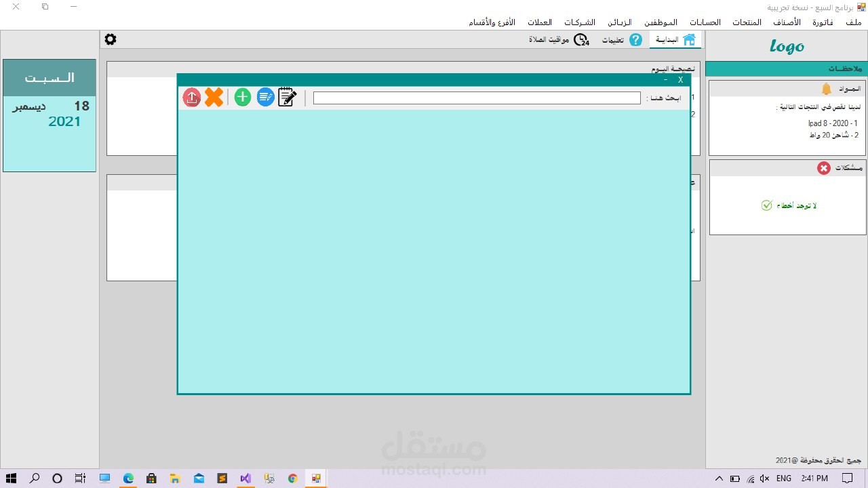Click the شاحن 20 واط list entry
868x488 pixels.
click(x=833, y=135)
